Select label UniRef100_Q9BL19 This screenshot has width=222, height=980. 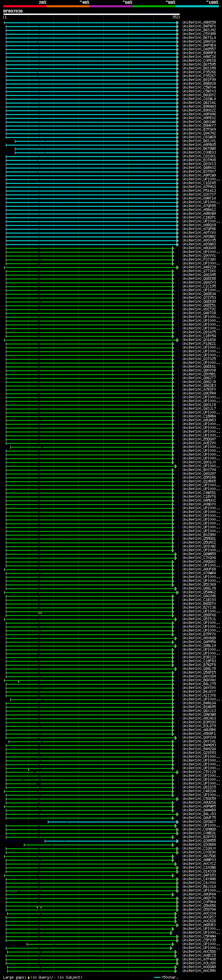199,646
